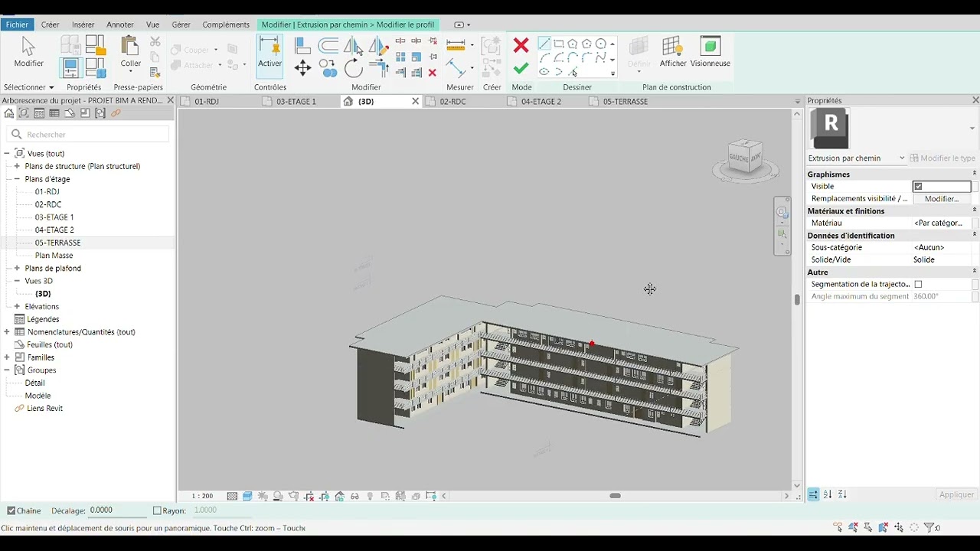
Task: Click the Appliquer button
Action: pyautogui.click(x=956, y=494)
